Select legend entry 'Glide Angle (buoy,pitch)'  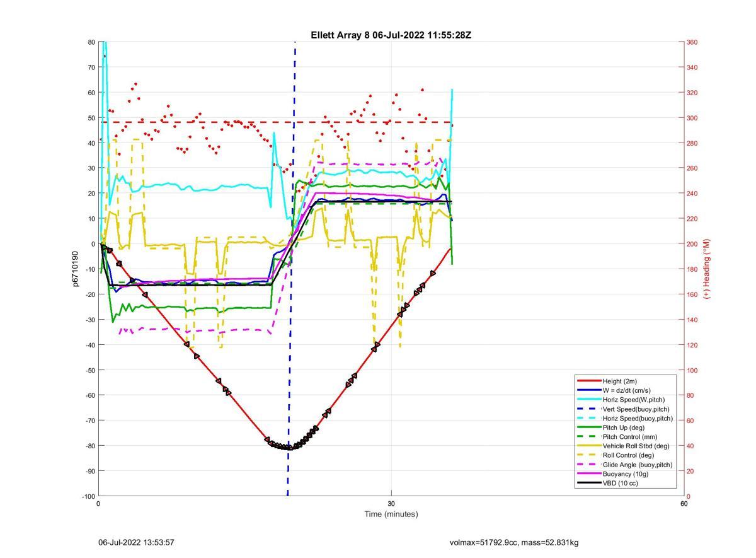[637, 465]
